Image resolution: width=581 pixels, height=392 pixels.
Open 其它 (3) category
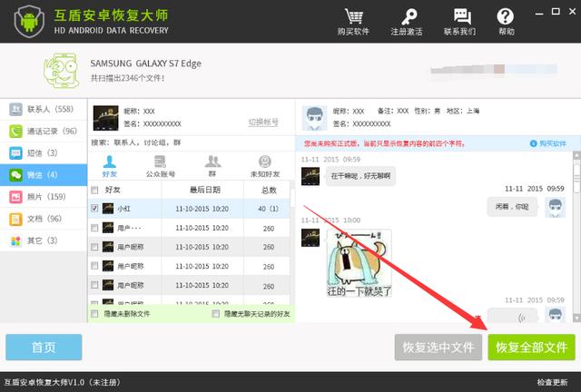(44, 240)
